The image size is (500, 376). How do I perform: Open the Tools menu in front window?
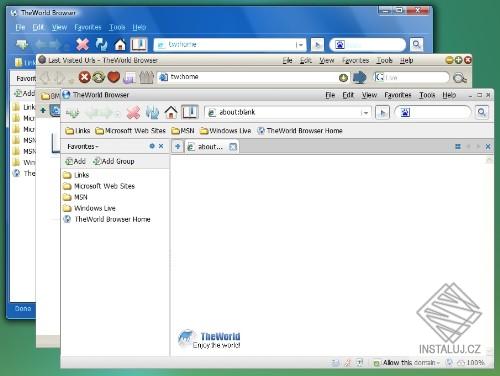tap(427, 95)
